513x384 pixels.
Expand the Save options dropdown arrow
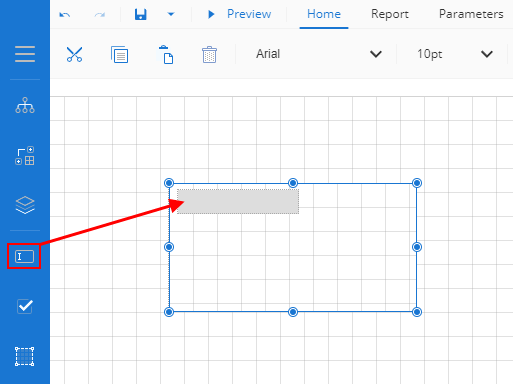coord(171,14)
